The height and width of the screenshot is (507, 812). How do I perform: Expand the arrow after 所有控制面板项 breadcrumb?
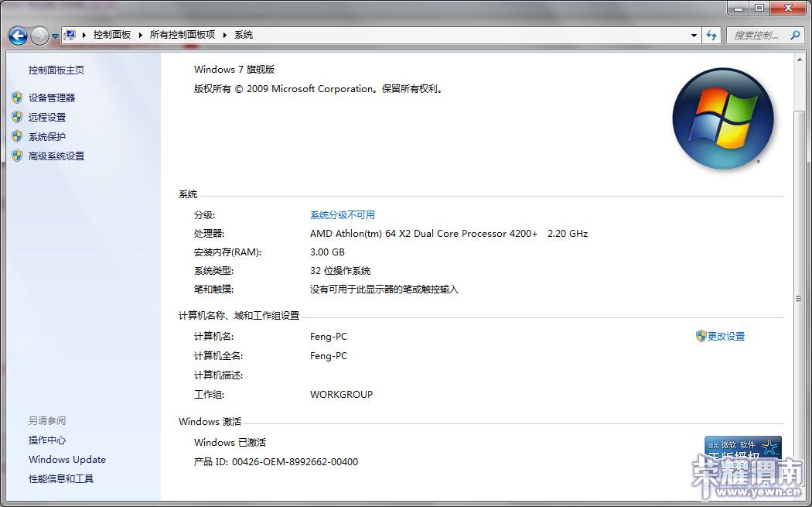224,35
